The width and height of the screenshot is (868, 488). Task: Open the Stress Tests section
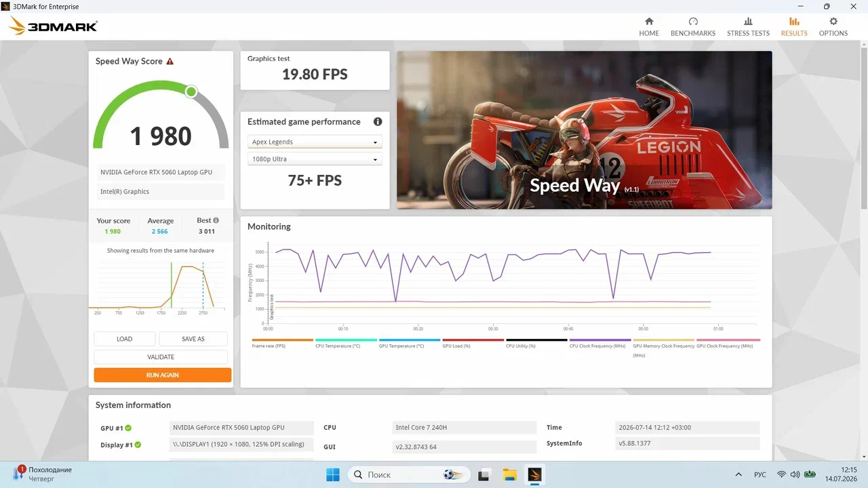point(748,27)
